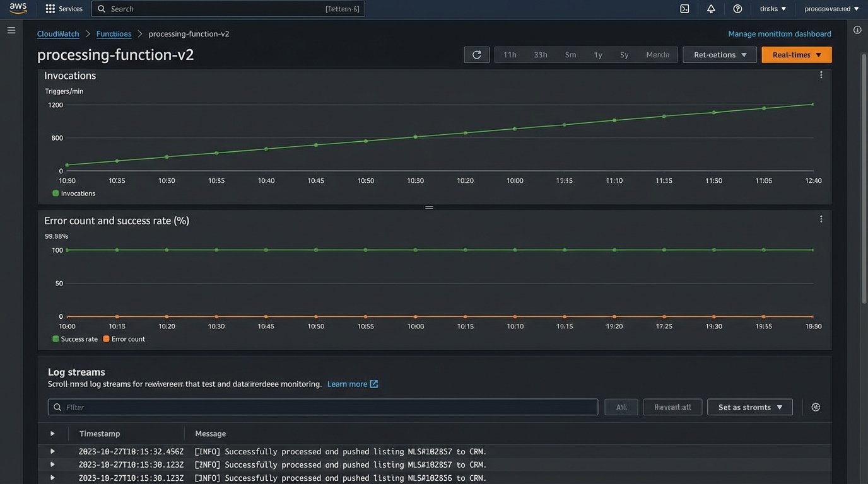Open log streams settings gear
This screenshot has height=484, width=868.
pyautogui.click(x=816, y=407)
